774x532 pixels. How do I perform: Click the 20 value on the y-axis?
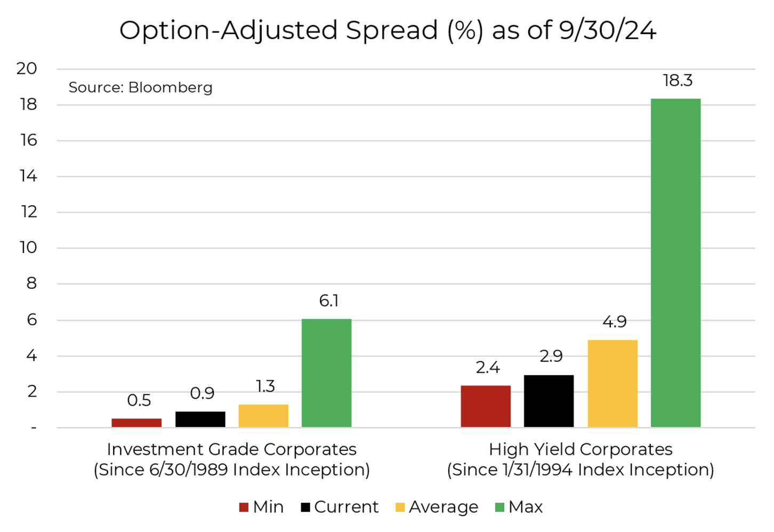coord(27,69)
